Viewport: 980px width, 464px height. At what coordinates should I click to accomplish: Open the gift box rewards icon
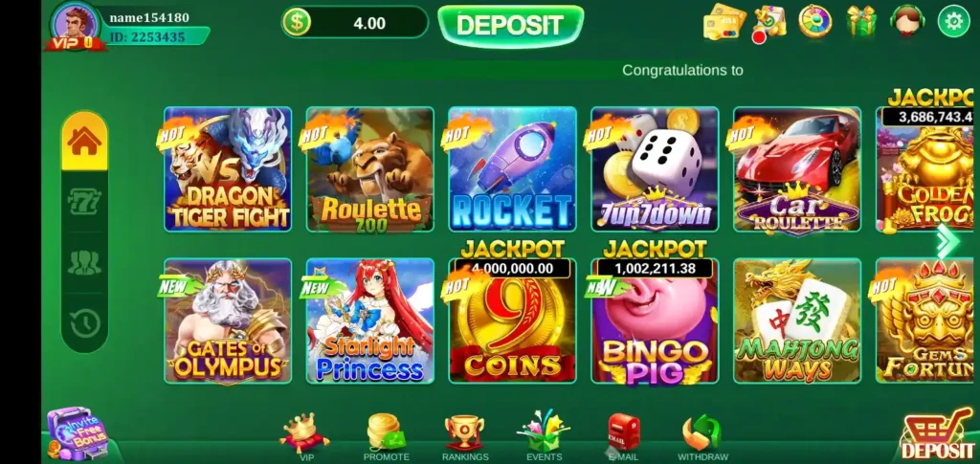click(861, 21)
